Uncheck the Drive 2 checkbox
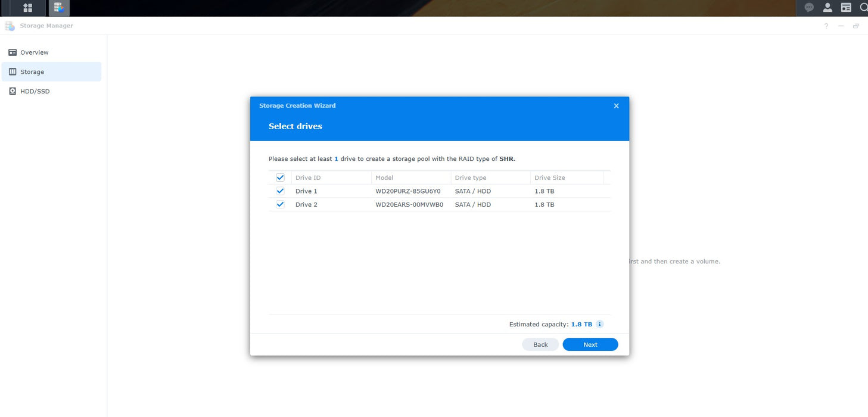 (280, 204)
